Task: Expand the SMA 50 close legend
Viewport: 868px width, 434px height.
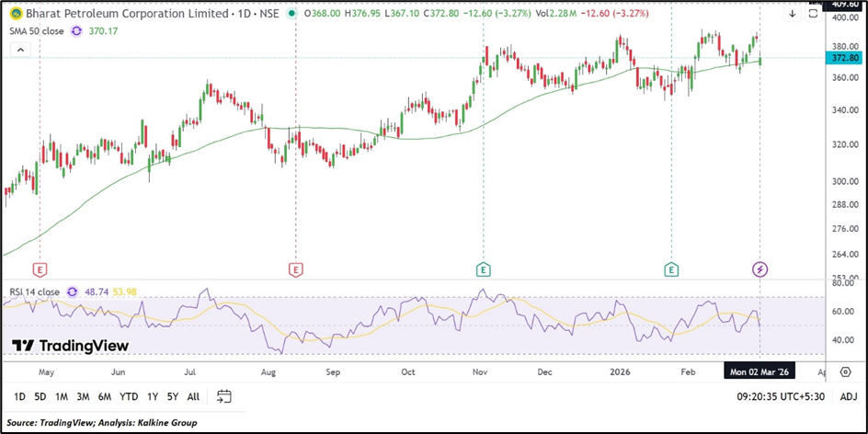Action: coord(37,29)
